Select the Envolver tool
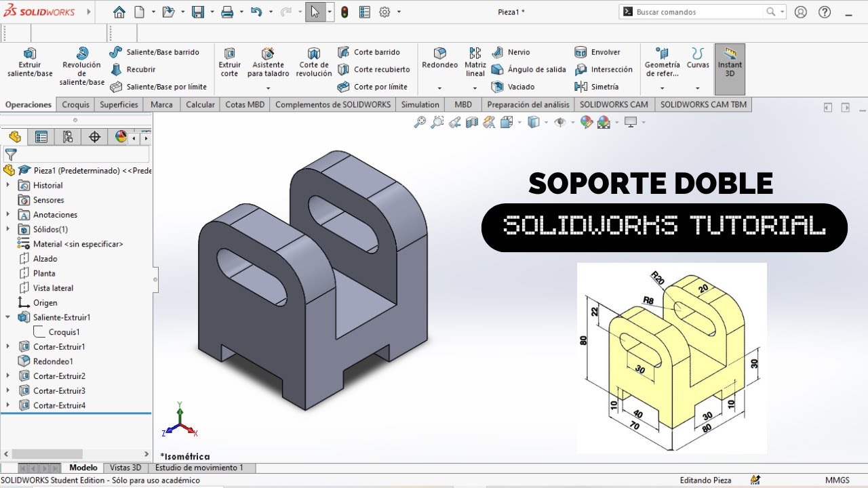The width and height of the screenshot is (868, 488). 597,52
